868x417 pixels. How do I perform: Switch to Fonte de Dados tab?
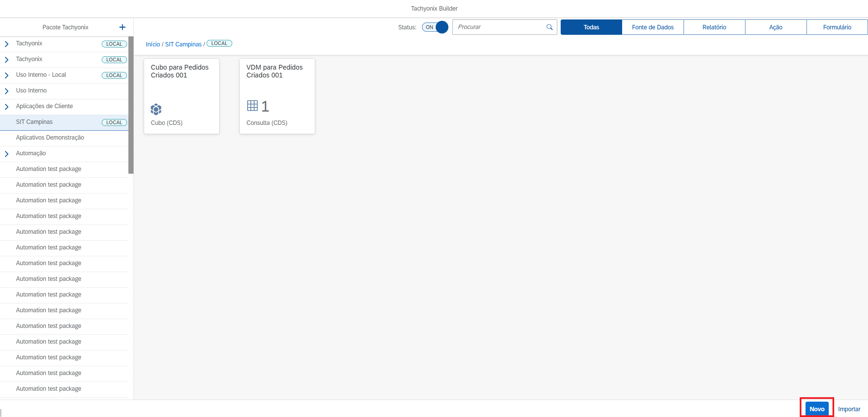click(653, 27)
